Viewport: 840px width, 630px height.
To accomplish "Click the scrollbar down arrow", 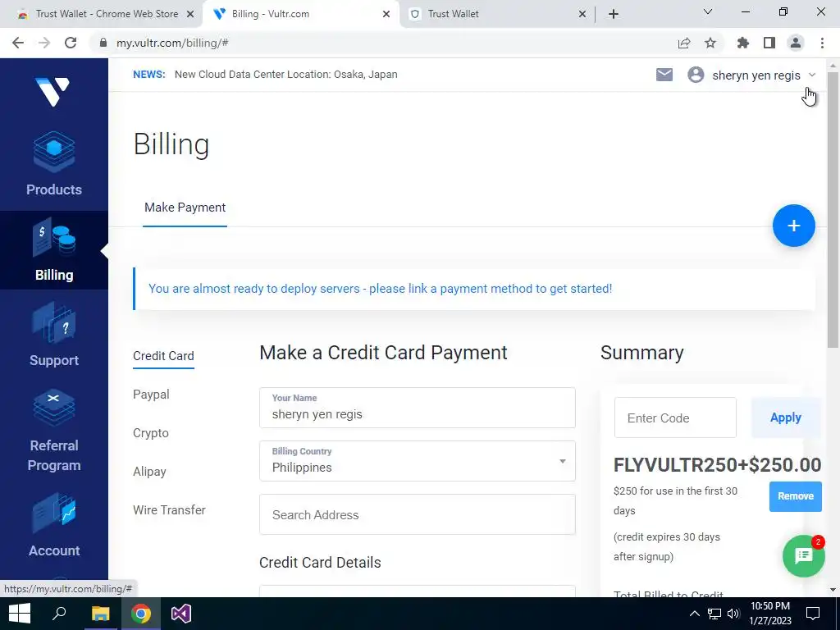I will [833, 590].
